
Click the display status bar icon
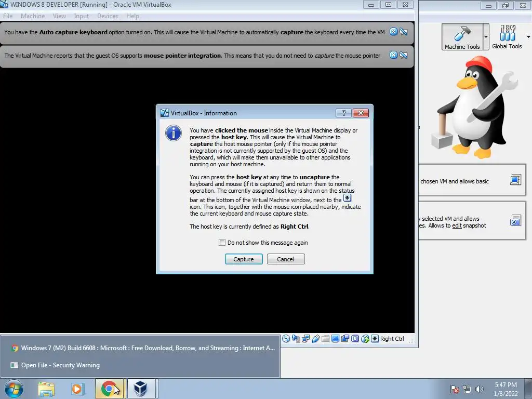(335, 339)
